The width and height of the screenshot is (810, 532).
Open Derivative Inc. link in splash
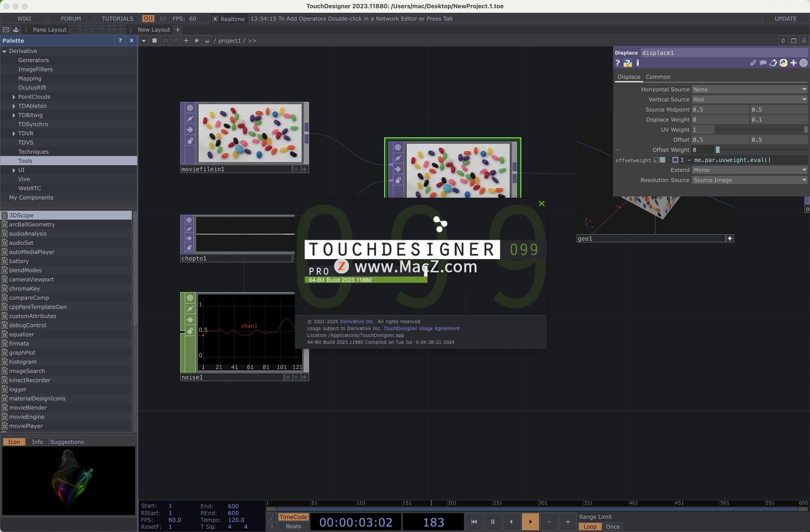[357, 321]
